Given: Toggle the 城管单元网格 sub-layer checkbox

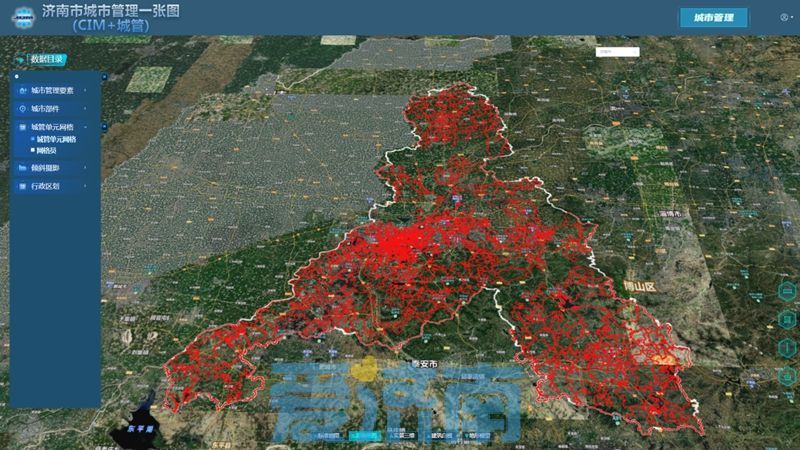Looking at the screenshot, I should 33,139.
